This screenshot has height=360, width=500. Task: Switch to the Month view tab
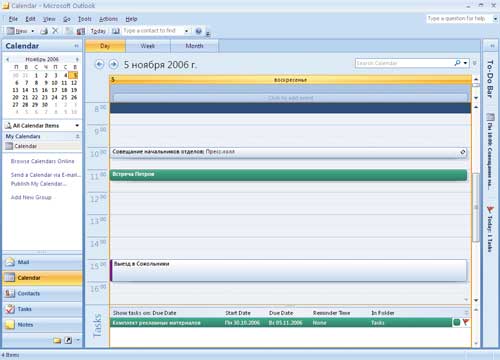click(x=194, y=46)
